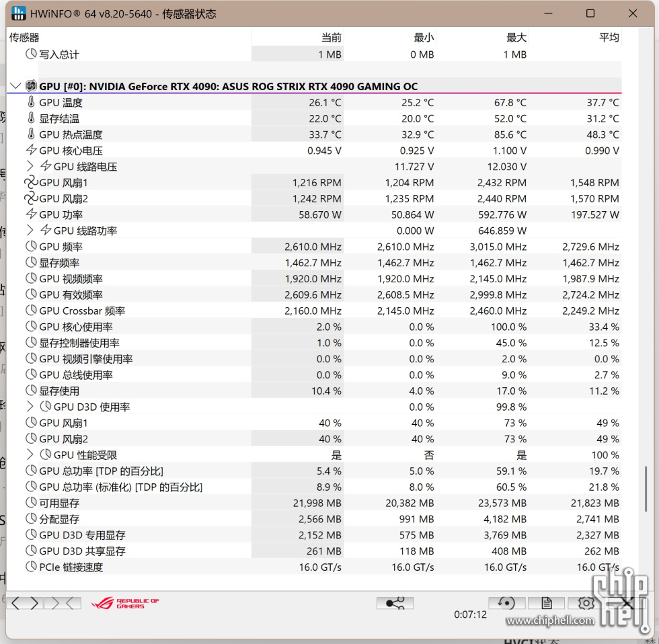Click the lightning bolt icon of GPU 线路电压
659x644 pixels.
tap(46, 166)
